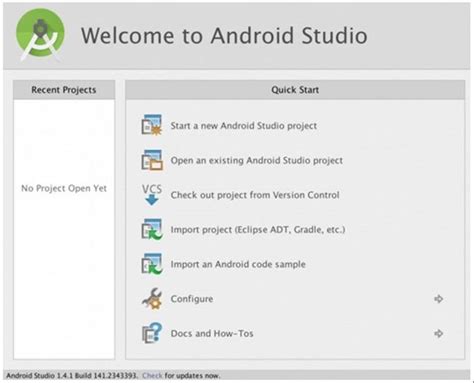Image resolution: width=474 pixels, height=383 pixels.
Task: Click the Quick Start panel header
Action: (295, 90)
